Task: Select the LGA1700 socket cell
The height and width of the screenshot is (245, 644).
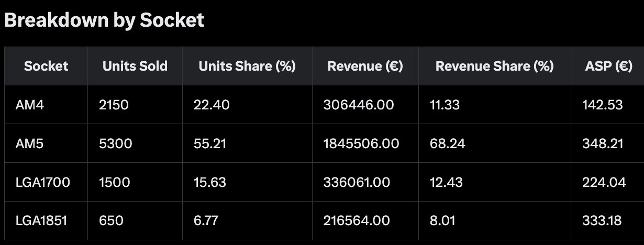Action: [46, 182]
